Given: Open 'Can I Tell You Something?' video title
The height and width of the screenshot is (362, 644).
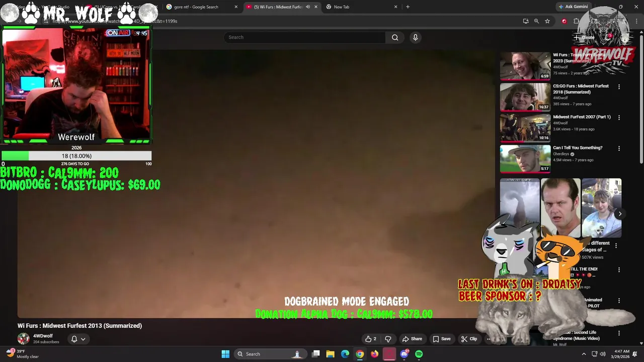Looking at the screenshot, I should click(578, 148).
